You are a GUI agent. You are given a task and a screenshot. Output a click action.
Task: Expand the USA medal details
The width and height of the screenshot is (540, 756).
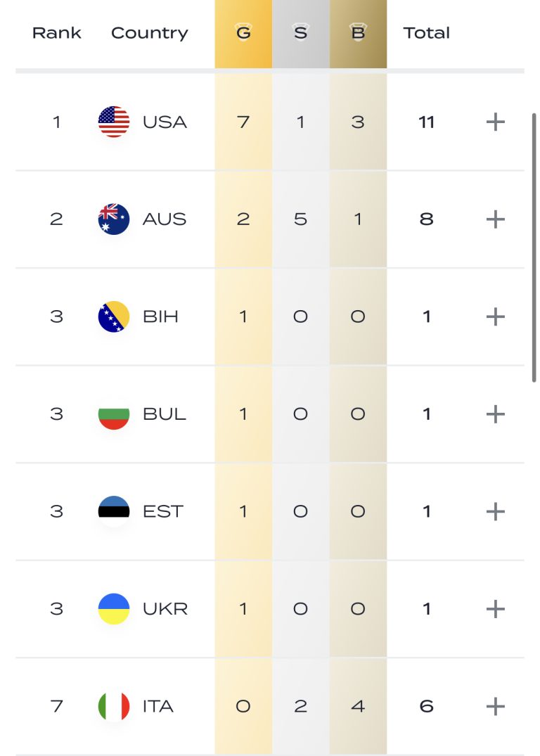496,122
